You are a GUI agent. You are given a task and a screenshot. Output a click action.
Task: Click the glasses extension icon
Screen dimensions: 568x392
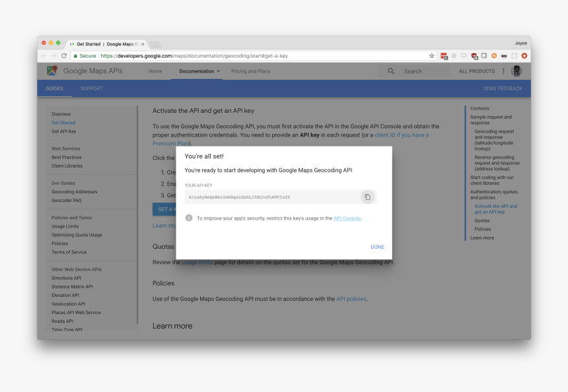504,55
